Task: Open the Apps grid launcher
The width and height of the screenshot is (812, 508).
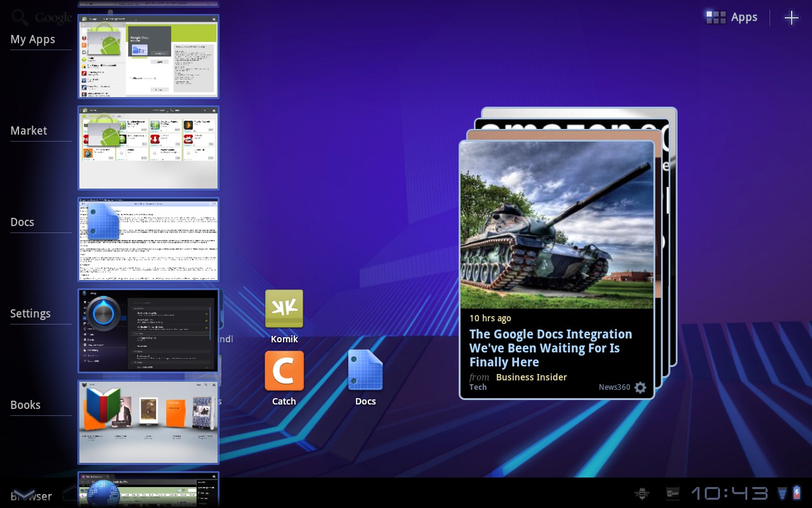Action: click(731, 17)
